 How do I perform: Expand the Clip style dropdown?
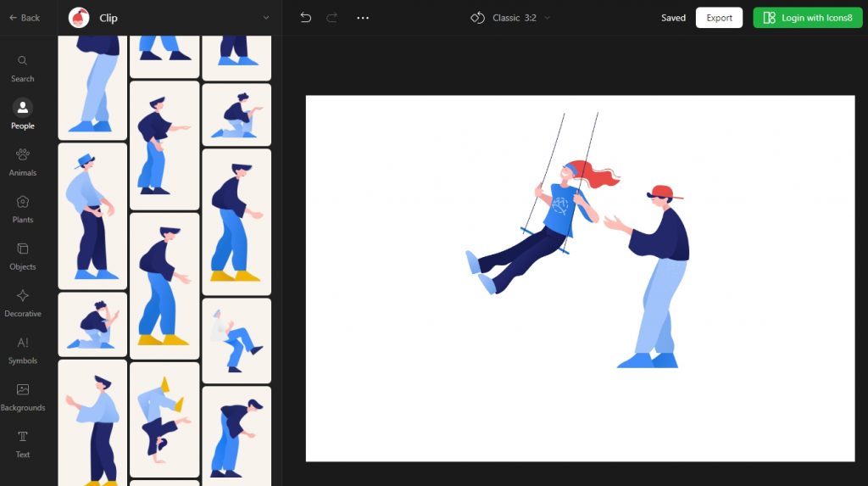click(x=265, y=18)
